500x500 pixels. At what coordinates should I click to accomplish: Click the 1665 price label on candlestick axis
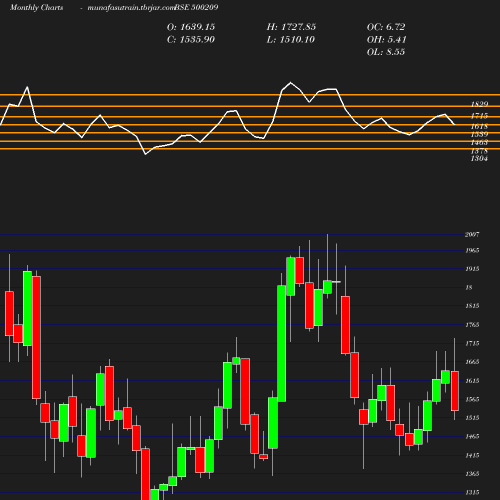472,362
